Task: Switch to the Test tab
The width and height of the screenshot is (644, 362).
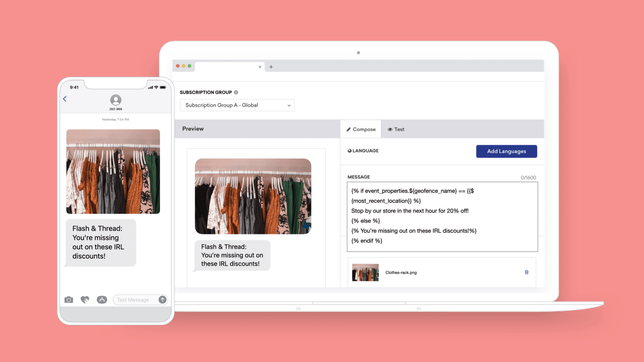Action: (x=396, y=129)
